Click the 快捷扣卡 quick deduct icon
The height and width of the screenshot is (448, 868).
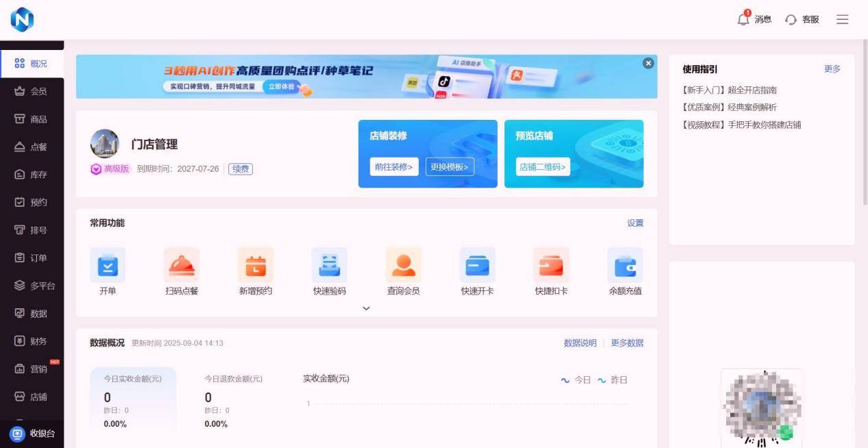[x=551, y=265]
